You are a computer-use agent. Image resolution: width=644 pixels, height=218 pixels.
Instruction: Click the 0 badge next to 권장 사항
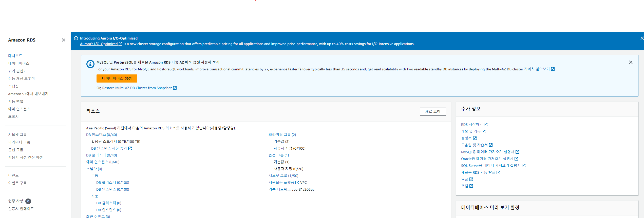click(28, 201)
